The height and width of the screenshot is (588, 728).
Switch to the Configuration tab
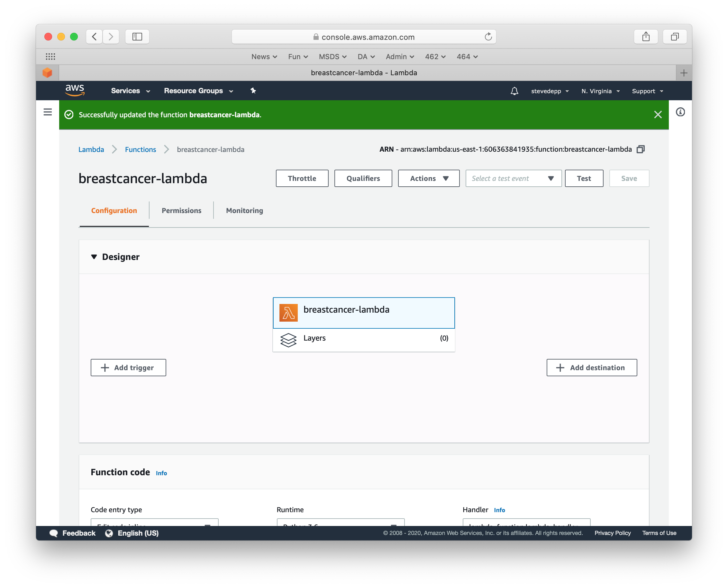click(114, 211)
